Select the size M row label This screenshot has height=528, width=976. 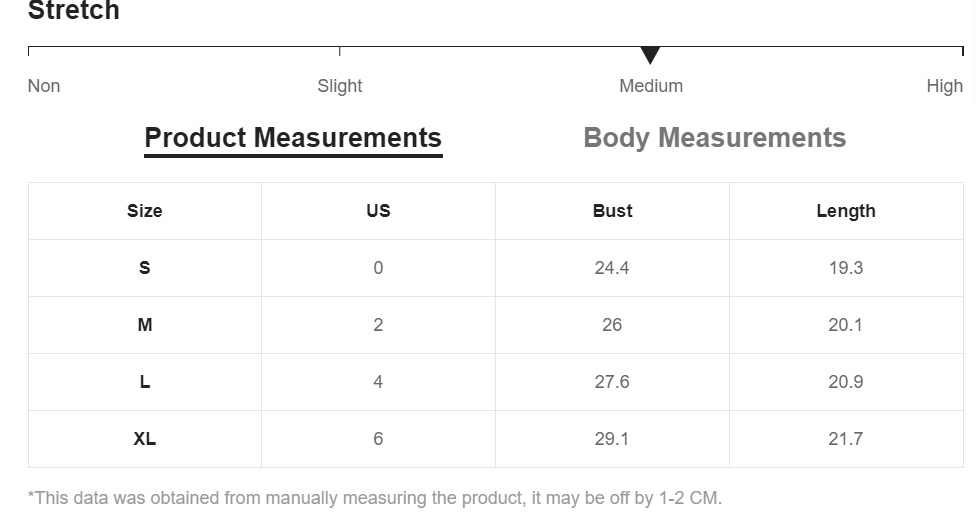(x=144, y=325)
